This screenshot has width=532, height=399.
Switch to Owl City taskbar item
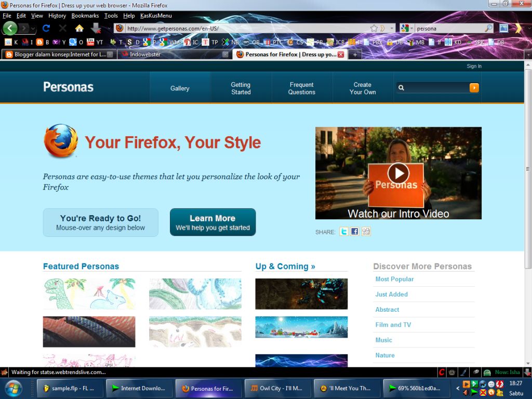(x=277, y=388)
